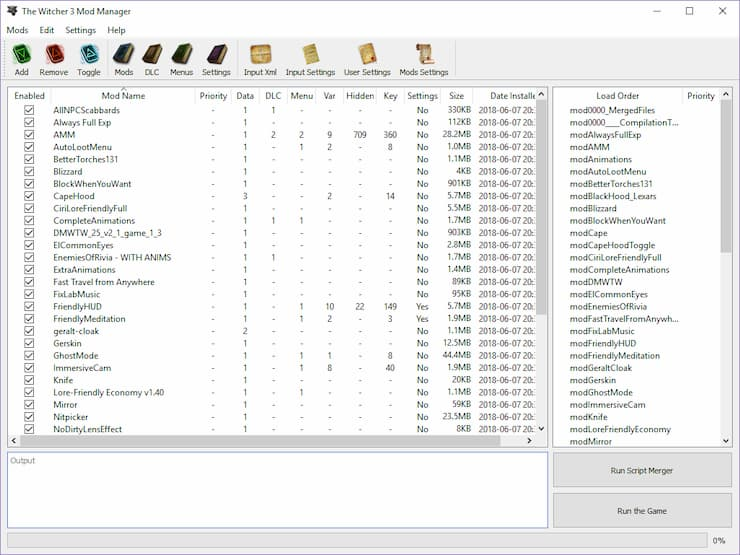This screenshot has height=555, width=740.
Task: Open the Edit menu
Action: coord(47,30)
